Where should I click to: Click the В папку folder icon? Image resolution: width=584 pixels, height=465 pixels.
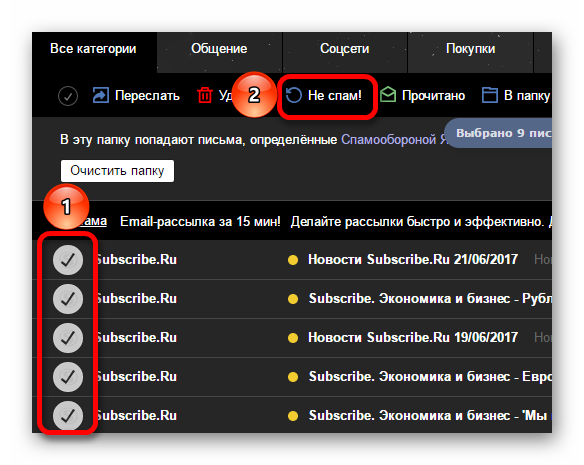click(490, 95)
